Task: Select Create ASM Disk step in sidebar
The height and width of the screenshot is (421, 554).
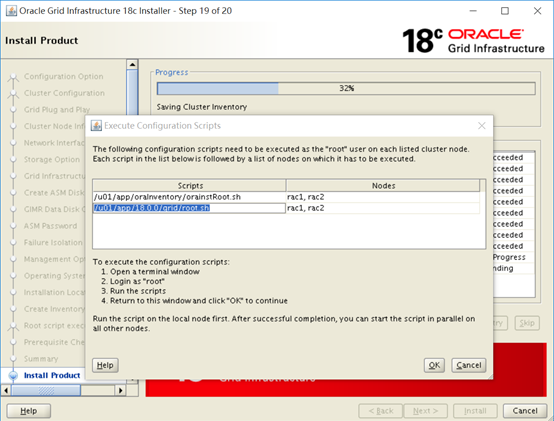Action: pos(54,192)
